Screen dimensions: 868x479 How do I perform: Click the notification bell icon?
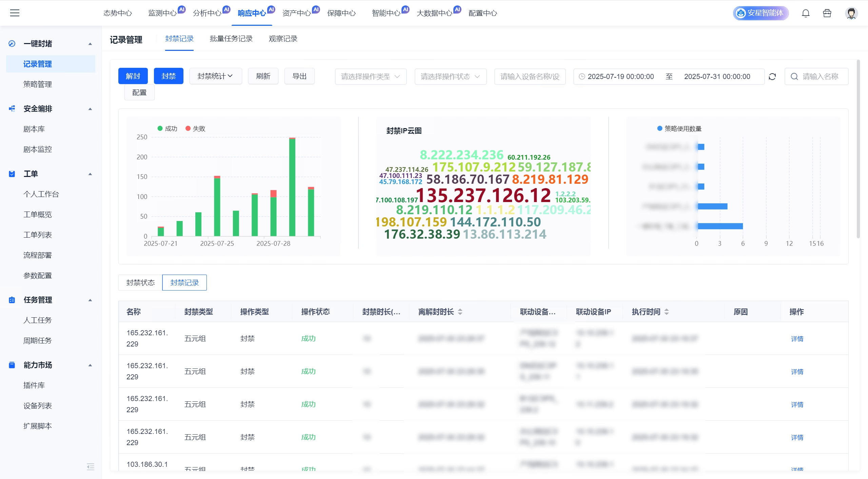pos(806,13)
